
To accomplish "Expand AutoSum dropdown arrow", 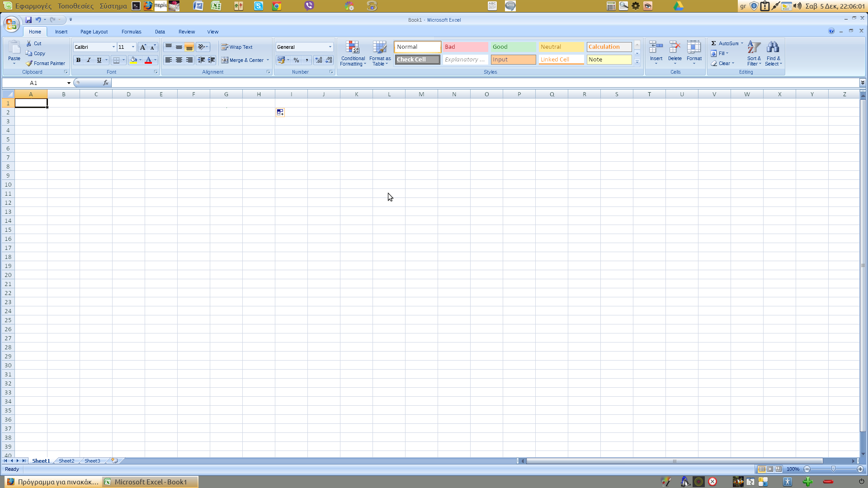I will [742, 43].
